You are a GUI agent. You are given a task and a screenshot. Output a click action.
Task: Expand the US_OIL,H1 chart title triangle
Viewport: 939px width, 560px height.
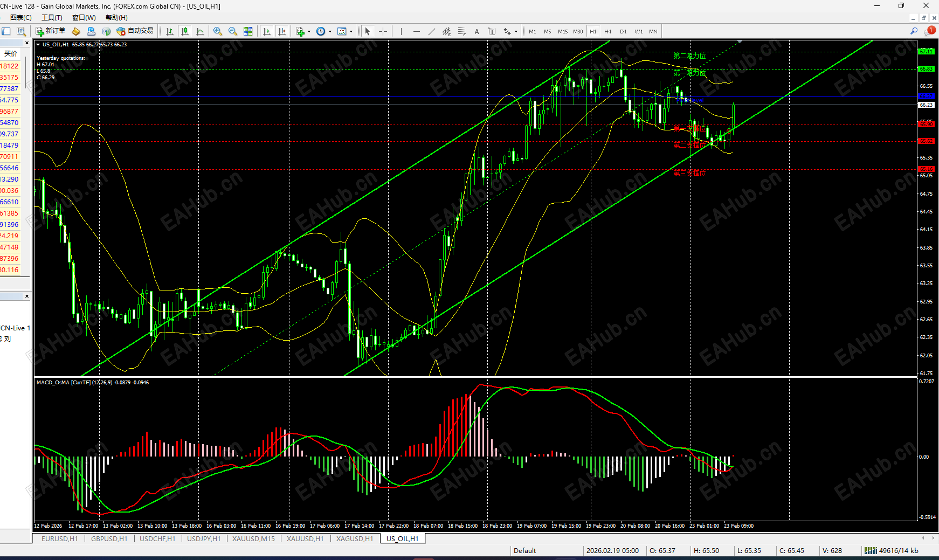[x=38, y=45]
